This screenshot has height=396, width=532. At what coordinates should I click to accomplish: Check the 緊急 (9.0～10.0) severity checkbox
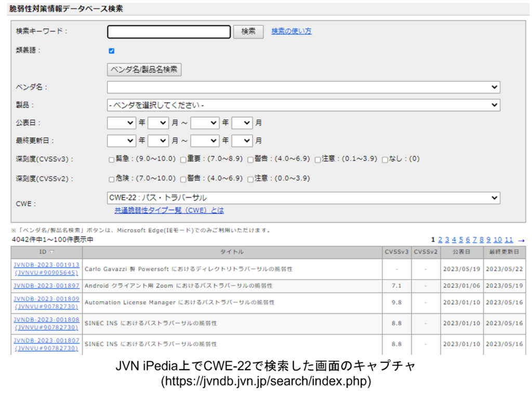pos(111,160)
